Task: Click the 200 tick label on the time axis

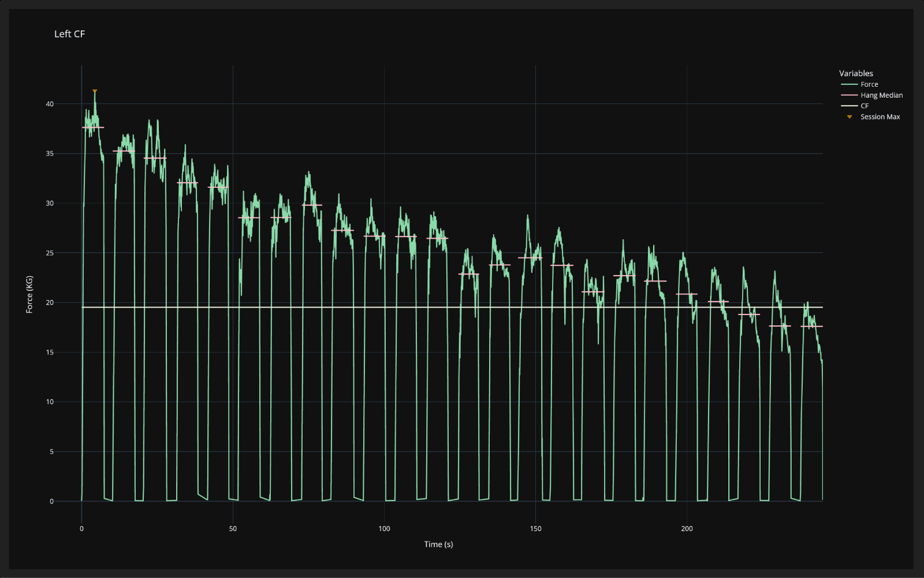Action: pyautogui.click(x=687, y=529)
